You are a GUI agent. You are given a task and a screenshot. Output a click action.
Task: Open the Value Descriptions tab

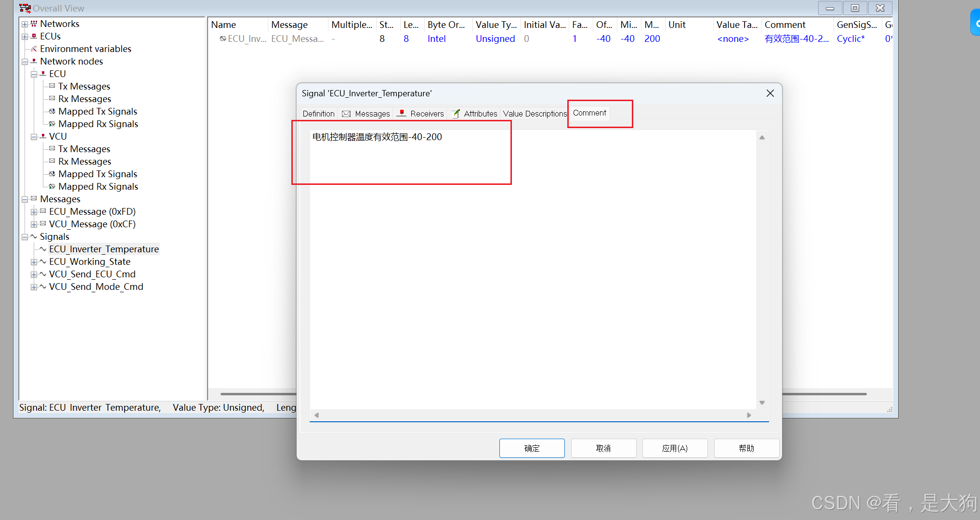(x=535, y=114)
